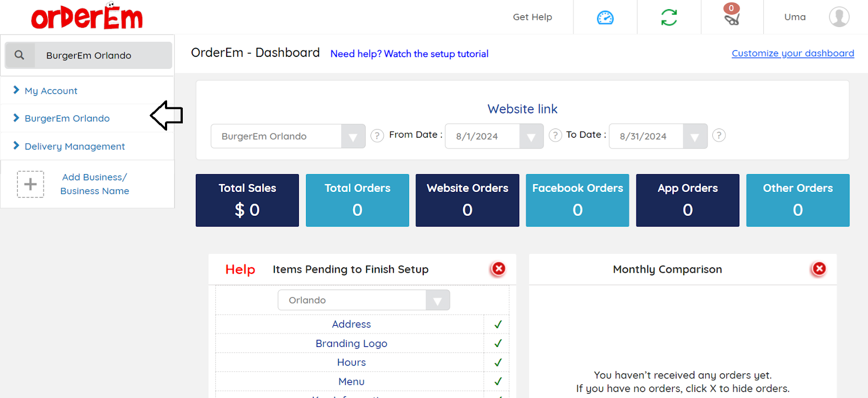Expand the Orlando location dropdown
The image size is (868, 398).
(437, 300)
